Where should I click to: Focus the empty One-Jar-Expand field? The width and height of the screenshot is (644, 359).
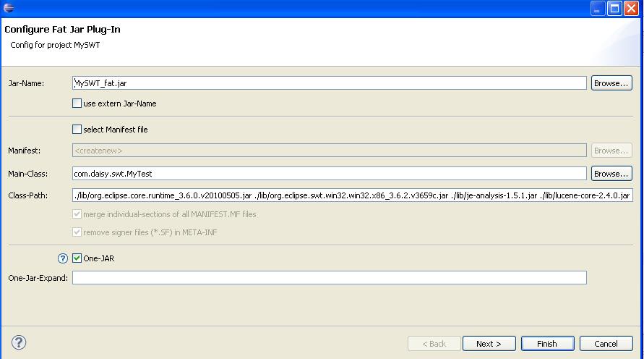(x=330, y=278)
